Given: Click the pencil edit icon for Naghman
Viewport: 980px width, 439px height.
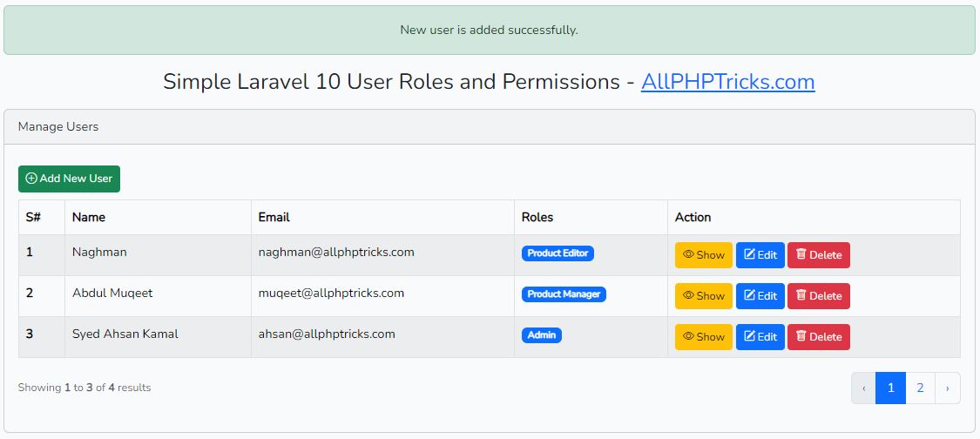Looking at the screenshot, I should (x=749, y=254).
